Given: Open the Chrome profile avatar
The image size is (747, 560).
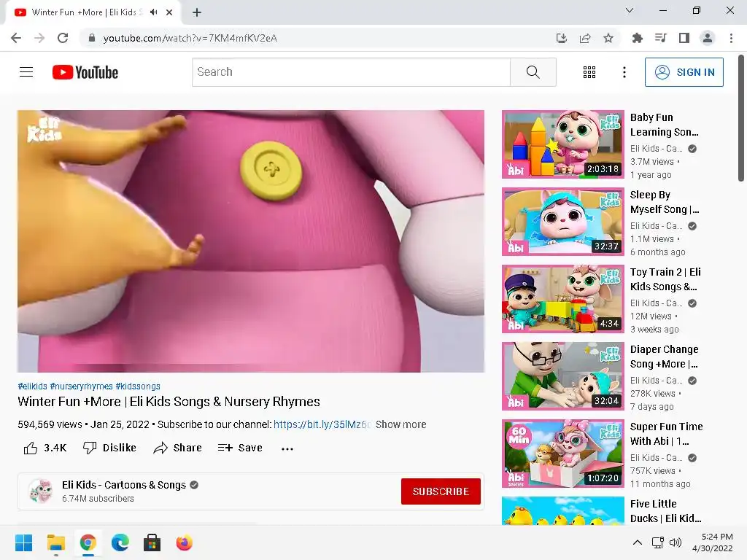Looking at the screenshot, I should (x=708, y=38).
